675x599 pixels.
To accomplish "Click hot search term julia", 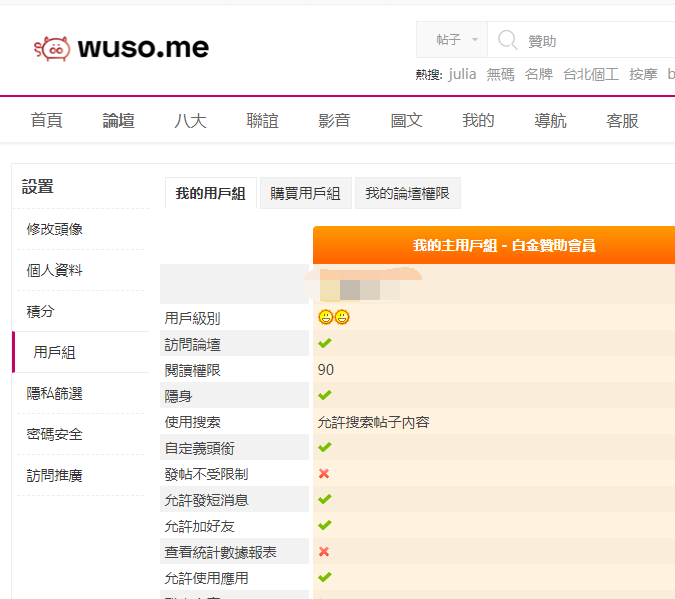I will pos(462,74).
